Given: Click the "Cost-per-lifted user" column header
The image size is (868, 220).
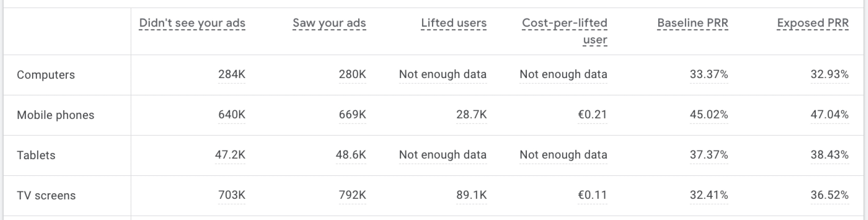Looking at the screenshot, I should (x=564, y=31).
